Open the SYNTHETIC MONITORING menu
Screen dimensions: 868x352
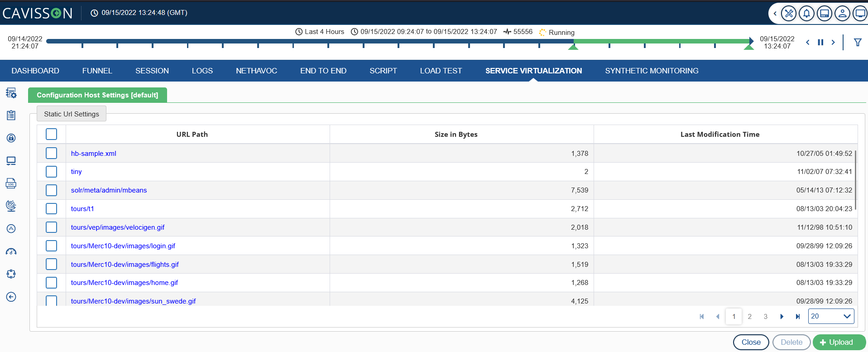coord(652,71)
